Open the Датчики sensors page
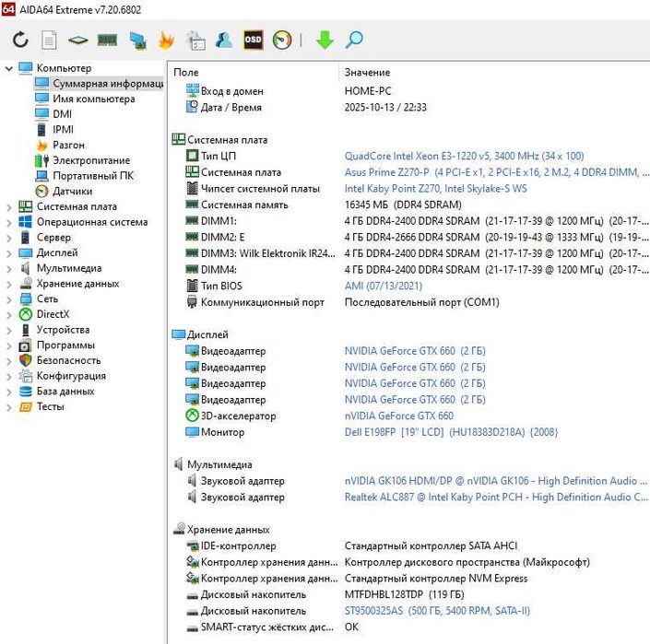Viewport: 650px width, 644px height. click(73, 192)
